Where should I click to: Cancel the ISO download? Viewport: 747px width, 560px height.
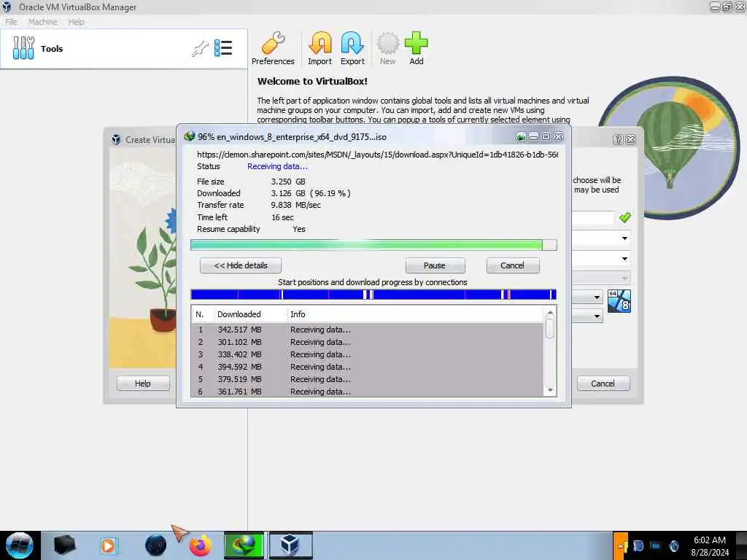click(513, 265)
